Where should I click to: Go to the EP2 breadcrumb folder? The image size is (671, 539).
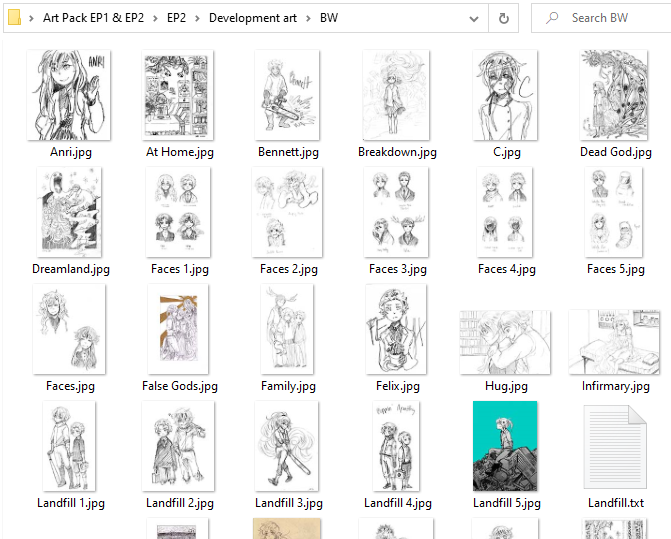click(x=176, y=18)
